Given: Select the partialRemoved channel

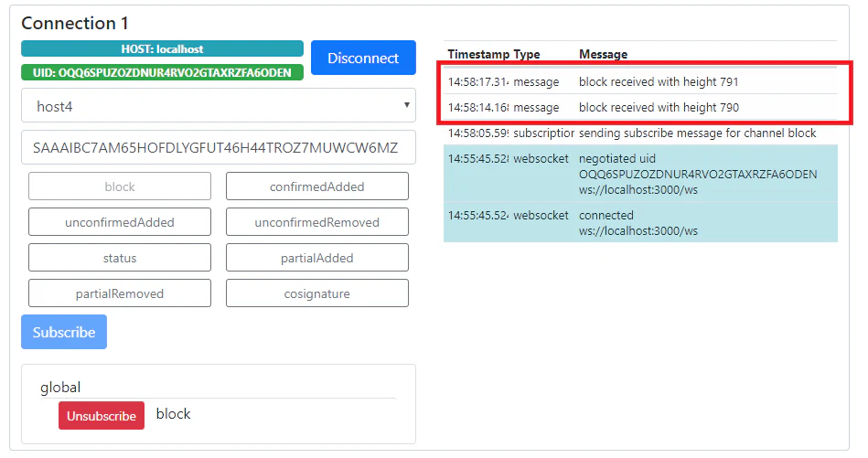Looking at the screenshot, I should (x=120, y=293).
